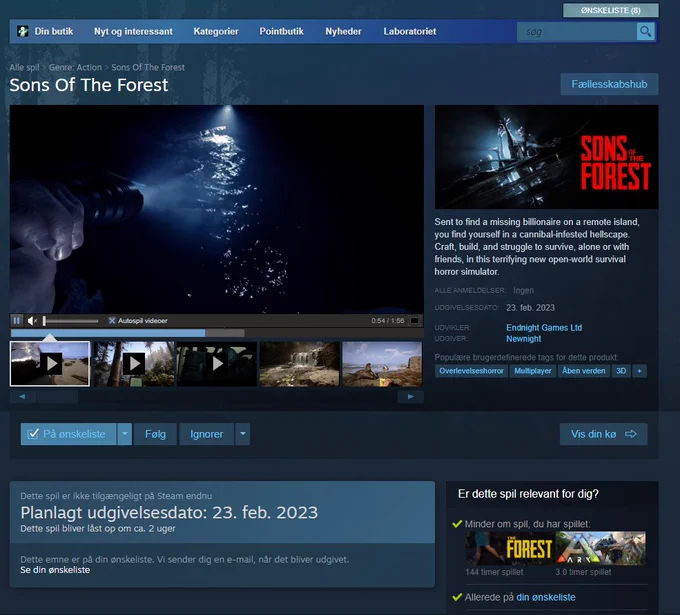Enter fullscreen video mode
The width and height of the screenshot is (680, 615).
(x=415, y=321)
